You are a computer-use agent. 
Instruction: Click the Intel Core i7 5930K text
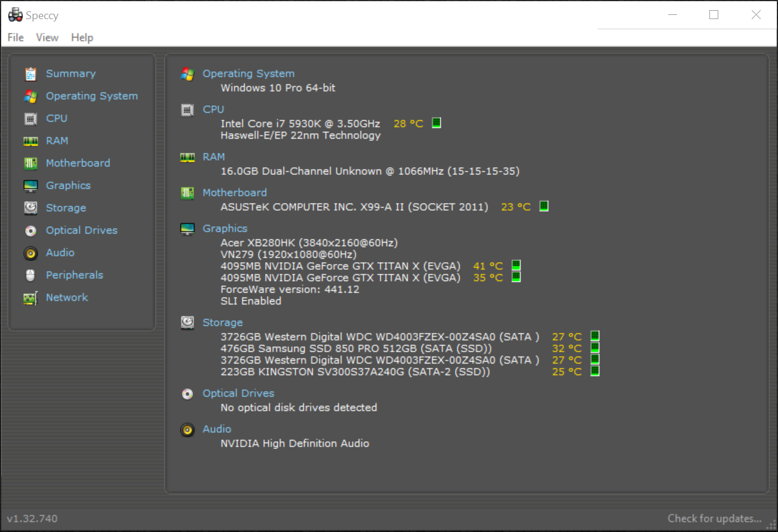tap(300, 124)
